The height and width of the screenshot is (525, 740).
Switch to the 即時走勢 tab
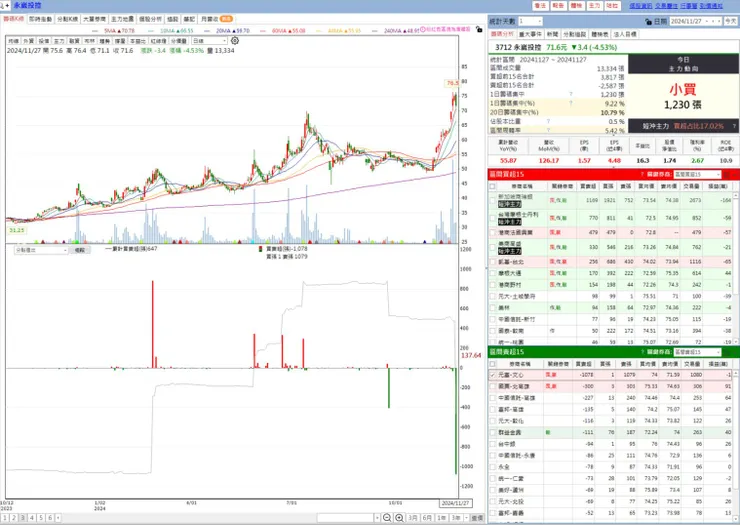tap(41, 19)
